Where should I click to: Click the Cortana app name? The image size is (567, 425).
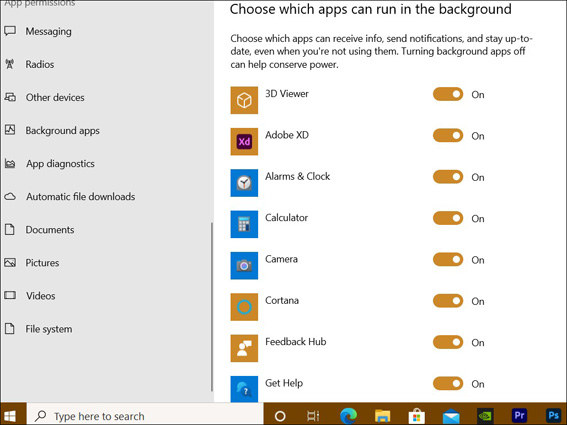[x=282, y=300]
